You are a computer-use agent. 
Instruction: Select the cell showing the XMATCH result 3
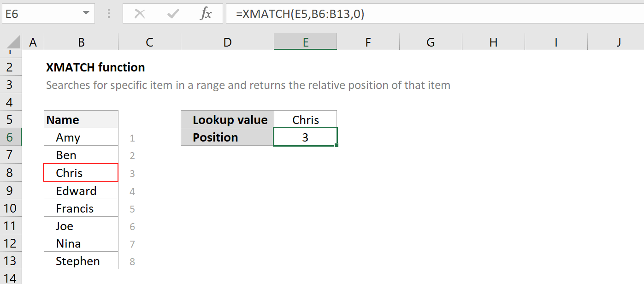click(305, 137)
